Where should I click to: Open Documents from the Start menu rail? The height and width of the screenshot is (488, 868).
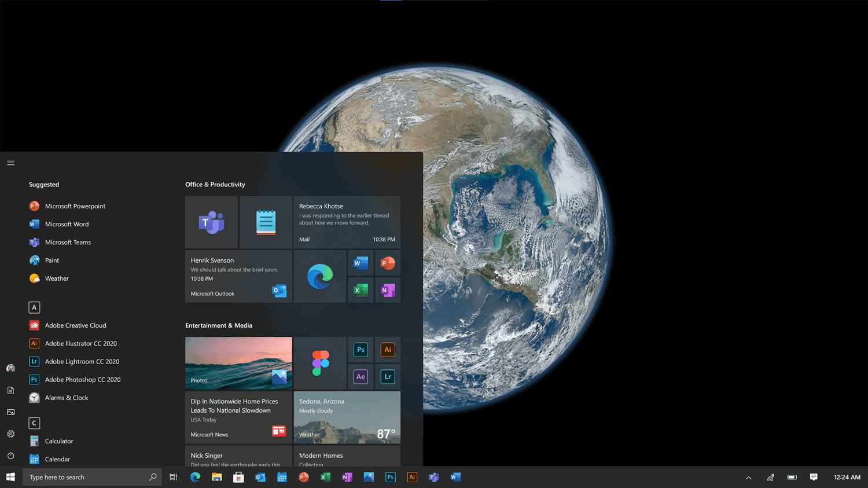click(10, 390)
